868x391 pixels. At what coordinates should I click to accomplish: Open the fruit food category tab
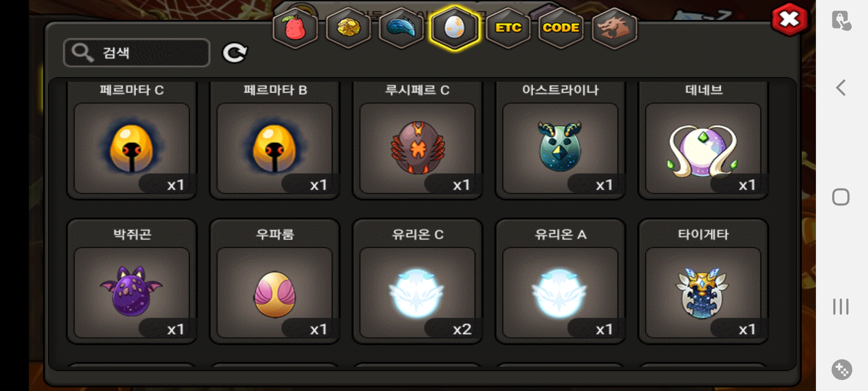pyautogui.click(x=295, y=28)
